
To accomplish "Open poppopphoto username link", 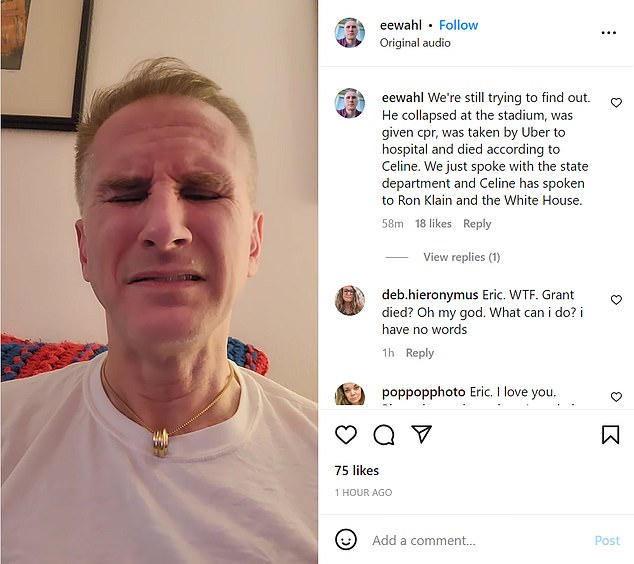I will point(423,392).
